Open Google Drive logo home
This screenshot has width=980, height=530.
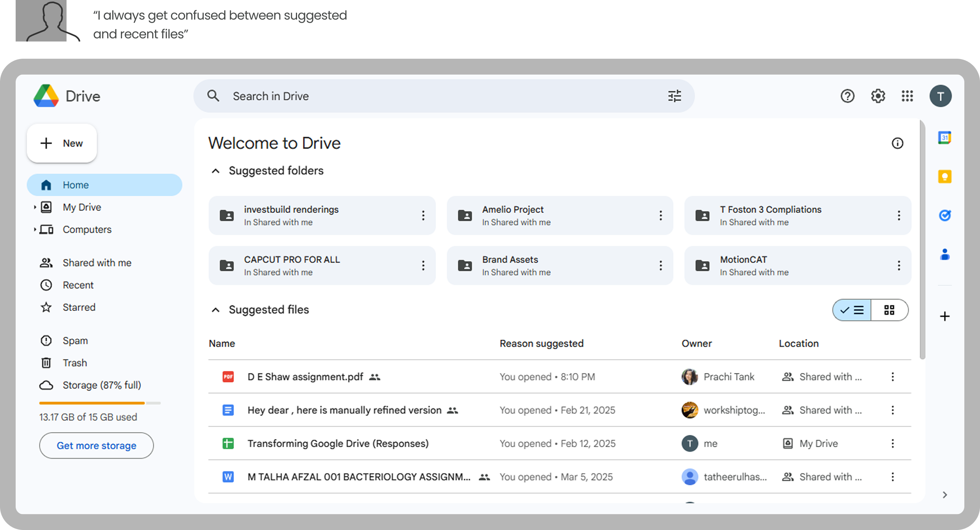(x=67, y=96)
